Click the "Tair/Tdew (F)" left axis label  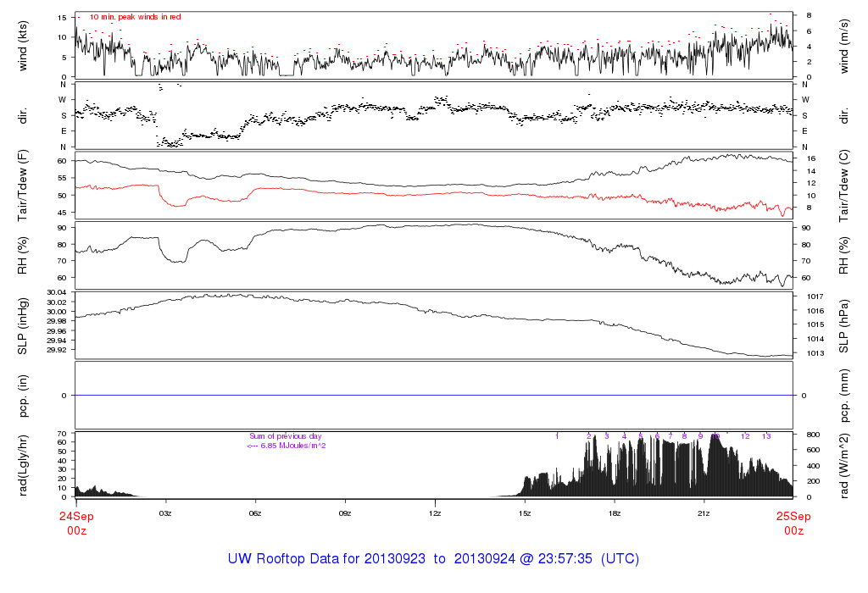(x=23, y=186)
